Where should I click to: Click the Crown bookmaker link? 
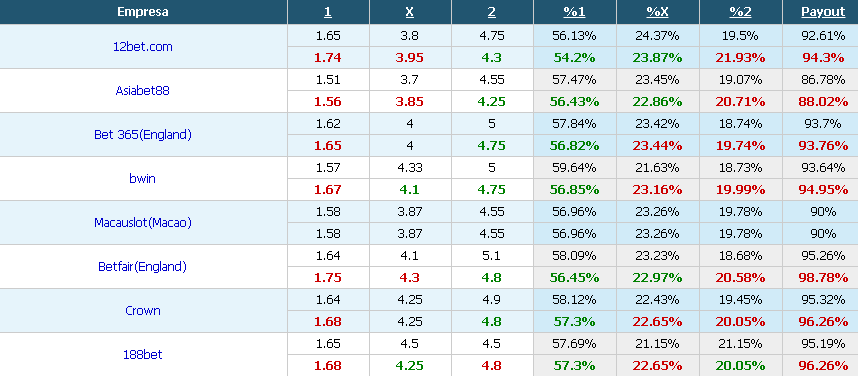[x=142, y=310]
